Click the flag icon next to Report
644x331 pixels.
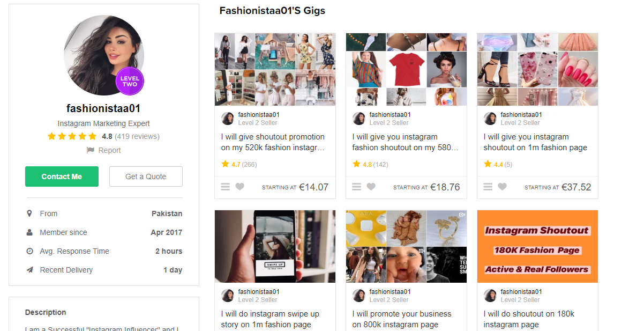point(91,150)
